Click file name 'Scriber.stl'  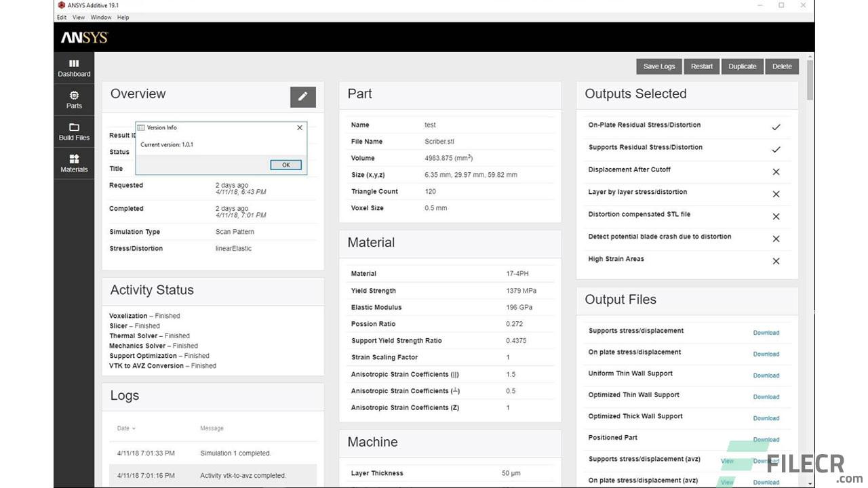439,142
